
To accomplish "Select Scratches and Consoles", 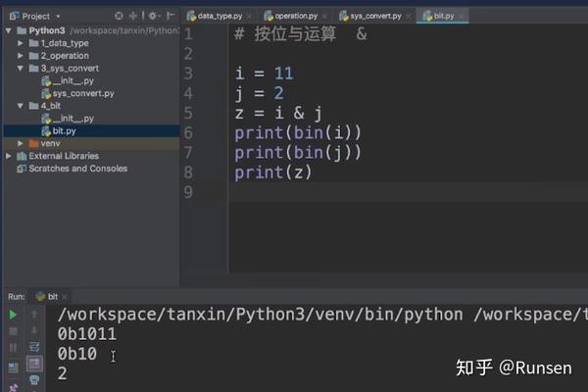I will (x=78, y=169).
